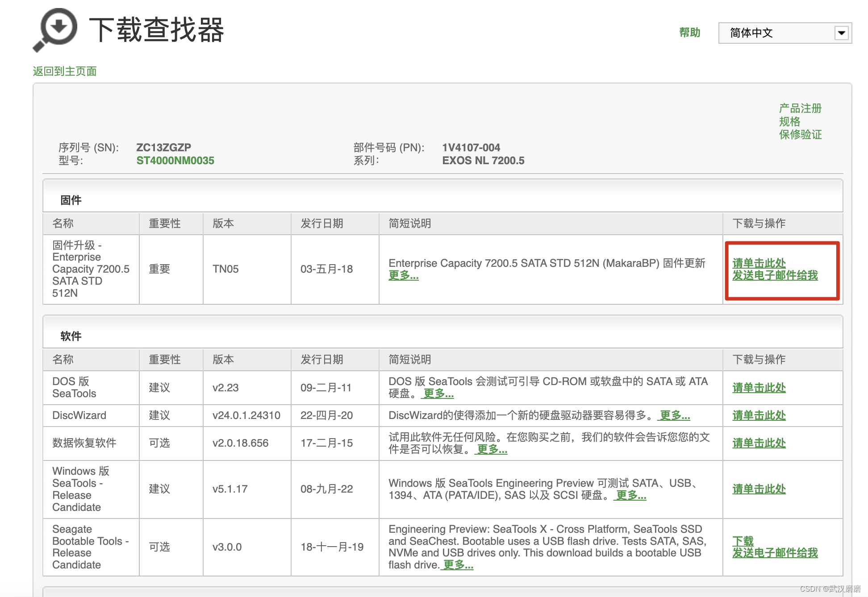Viewport: 868px width, 597px height.
Task: Open the 帮助 help link
Action: tap(689, 33)
